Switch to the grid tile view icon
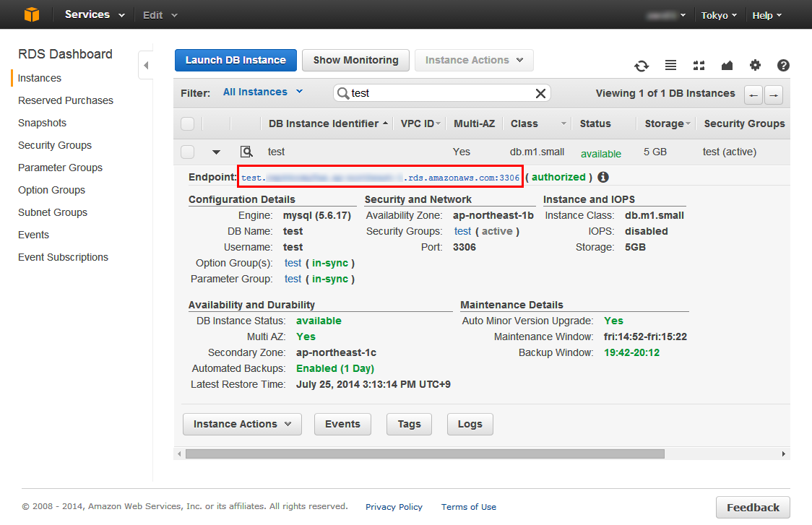This screenshot has height=525, width=812. tap(699, 65)
